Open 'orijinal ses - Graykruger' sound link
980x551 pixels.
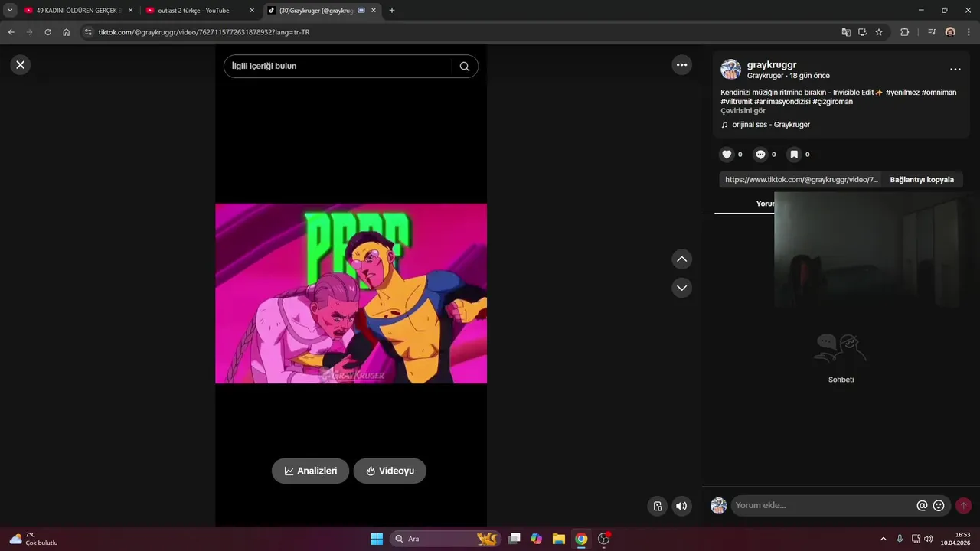[x=771, y=125]
